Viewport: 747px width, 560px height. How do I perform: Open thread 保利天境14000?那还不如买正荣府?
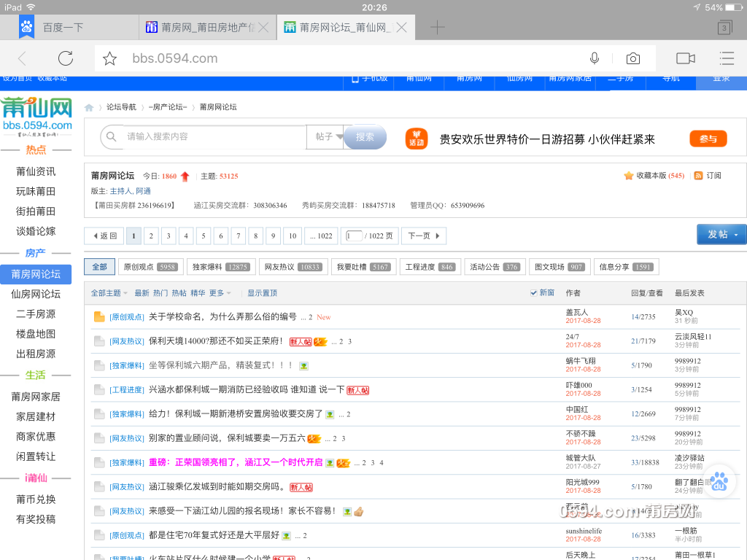point(216,341)
